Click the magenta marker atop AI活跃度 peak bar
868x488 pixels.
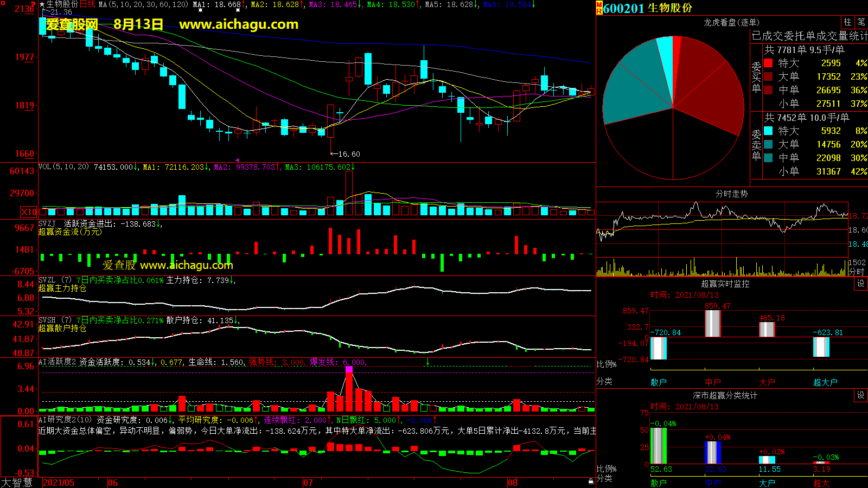click(x=349, y=369)
